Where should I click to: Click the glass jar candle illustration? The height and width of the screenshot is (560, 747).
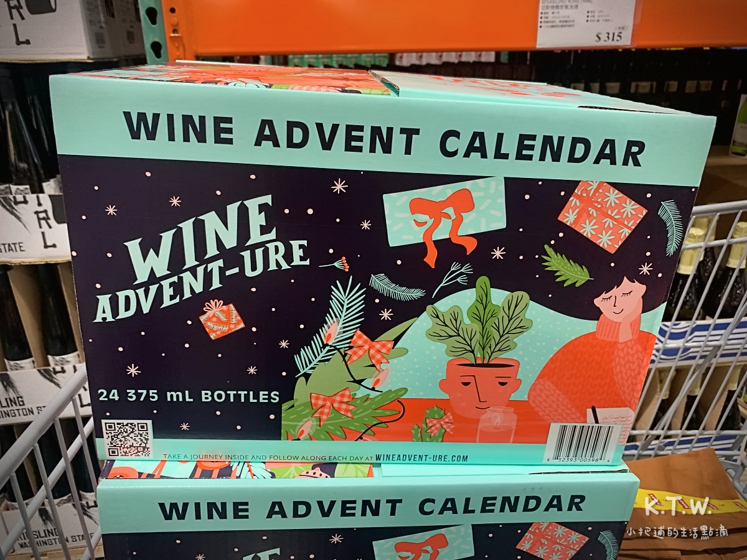coord(497,423)
